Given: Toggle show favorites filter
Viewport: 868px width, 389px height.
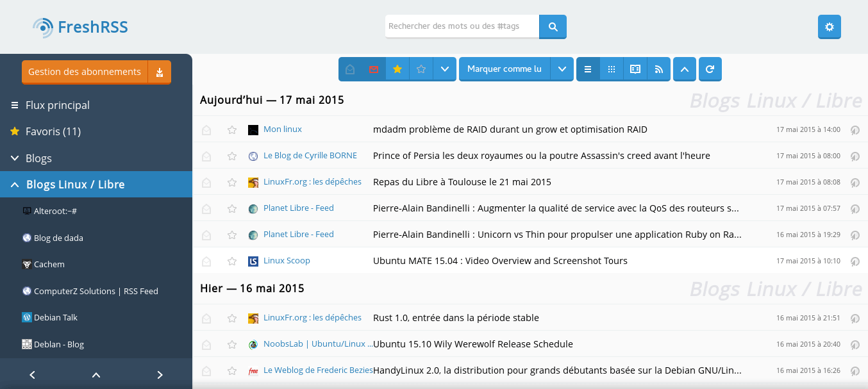Looking at the screenshot, I should (x=397, y=69).
